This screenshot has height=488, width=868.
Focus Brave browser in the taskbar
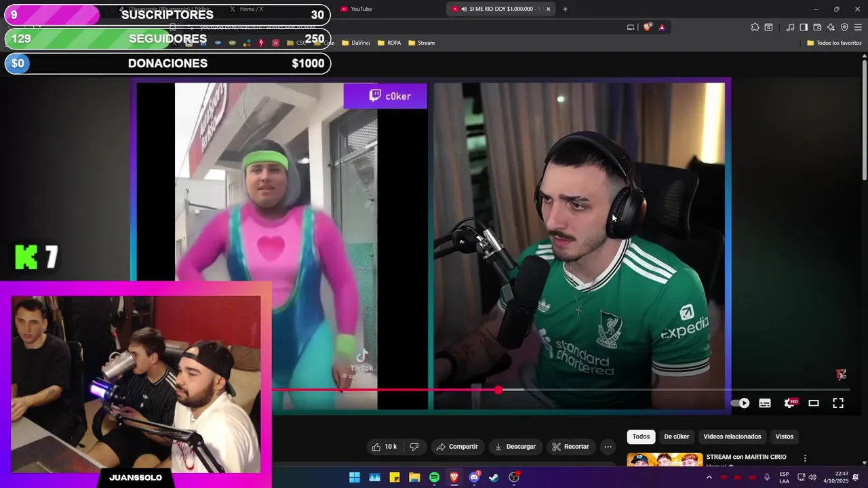454,478
